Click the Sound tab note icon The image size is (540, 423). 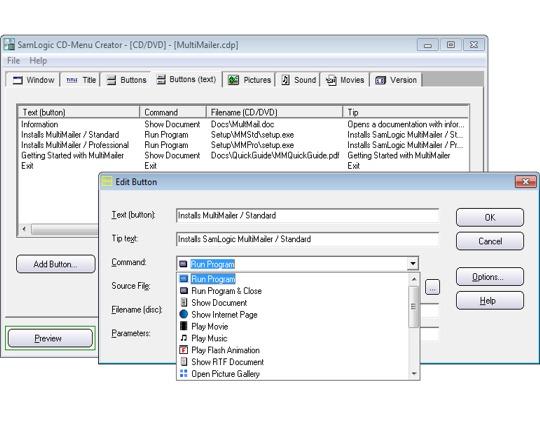click(285, 80)
